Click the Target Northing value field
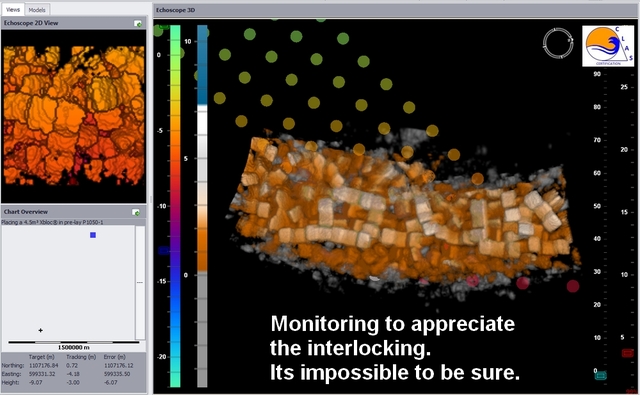Image resolution: width=640 pixels, height=395 pixels. pos(43,366)
